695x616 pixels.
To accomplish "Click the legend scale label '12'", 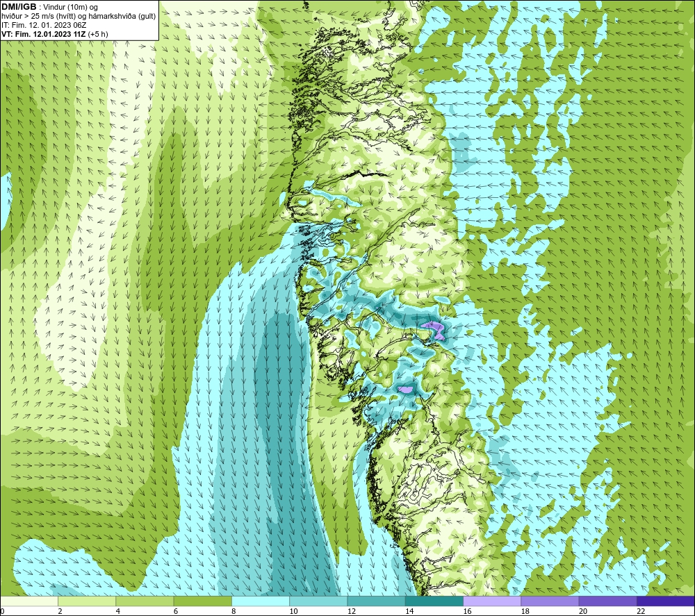I will click(352, 611).
